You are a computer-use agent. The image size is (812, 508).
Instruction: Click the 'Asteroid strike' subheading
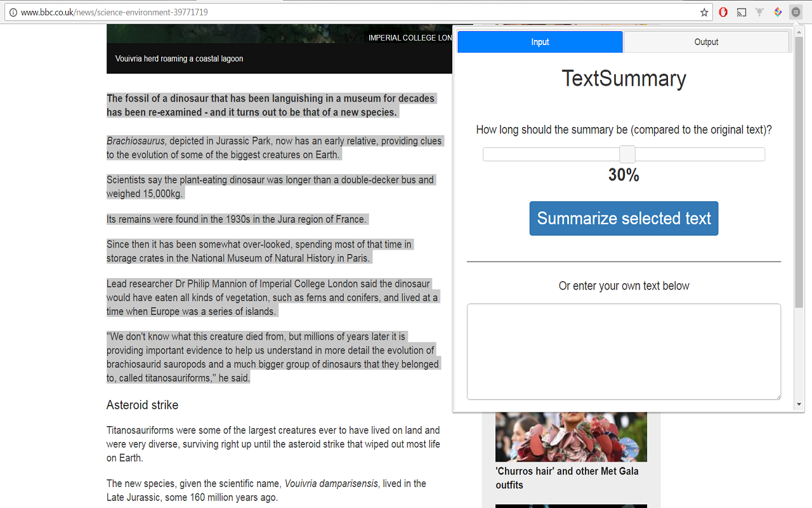tap(142, 405)
